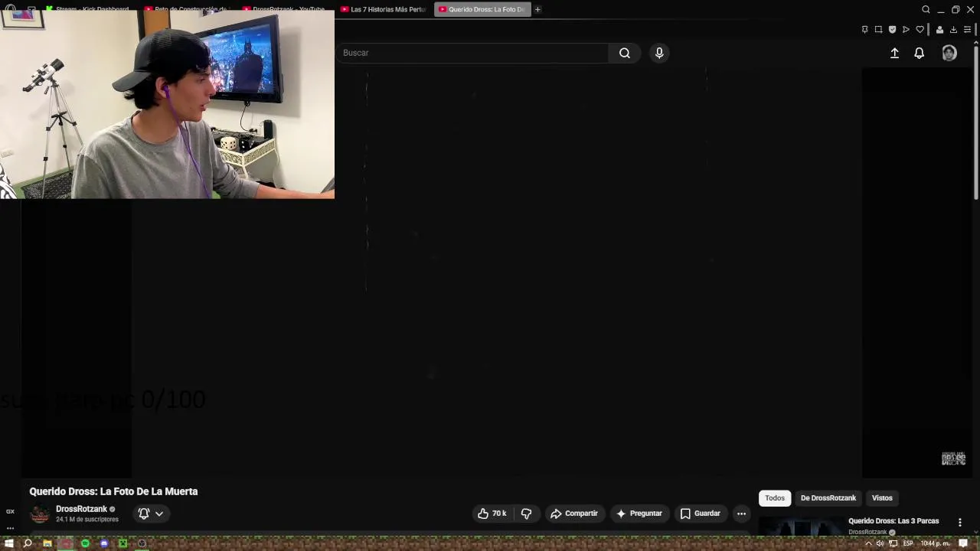Expand subscription notification bell dropdown
980x551 pixels.
point(151,514)
